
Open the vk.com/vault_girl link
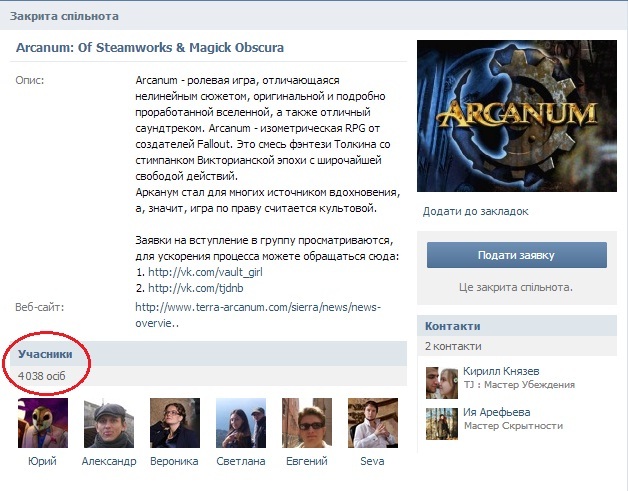[x=205, y=272]
